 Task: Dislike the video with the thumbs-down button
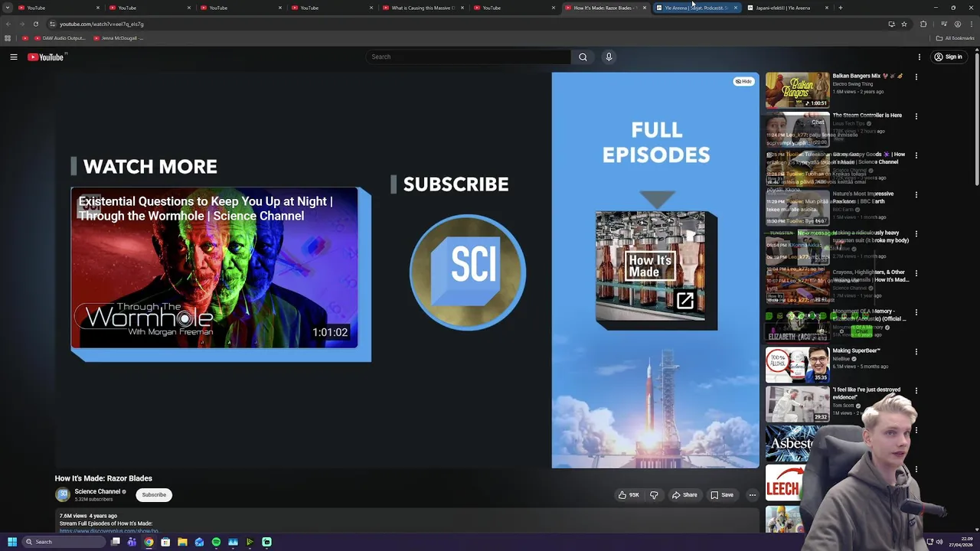654,495
